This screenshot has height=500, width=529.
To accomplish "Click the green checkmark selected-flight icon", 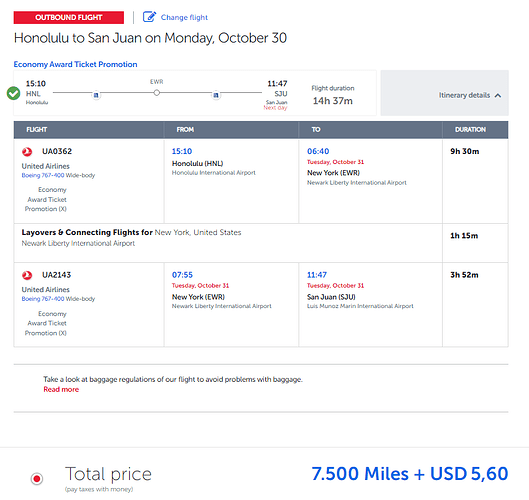I will click(x=13, y=93).
